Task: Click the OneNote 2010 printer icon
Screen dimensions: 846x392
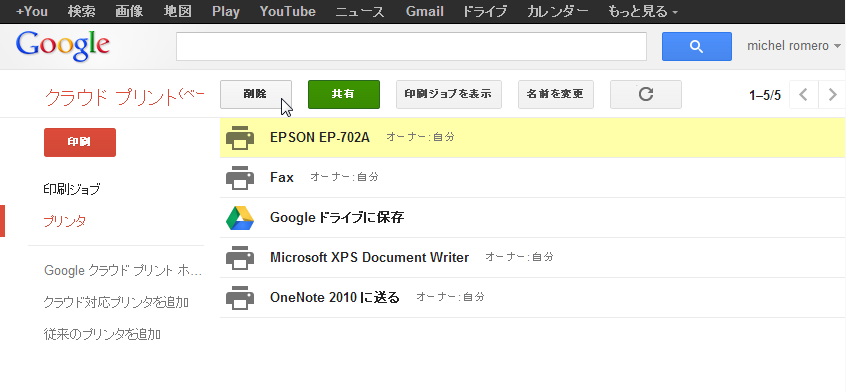Action: click(x=240, y=298)
